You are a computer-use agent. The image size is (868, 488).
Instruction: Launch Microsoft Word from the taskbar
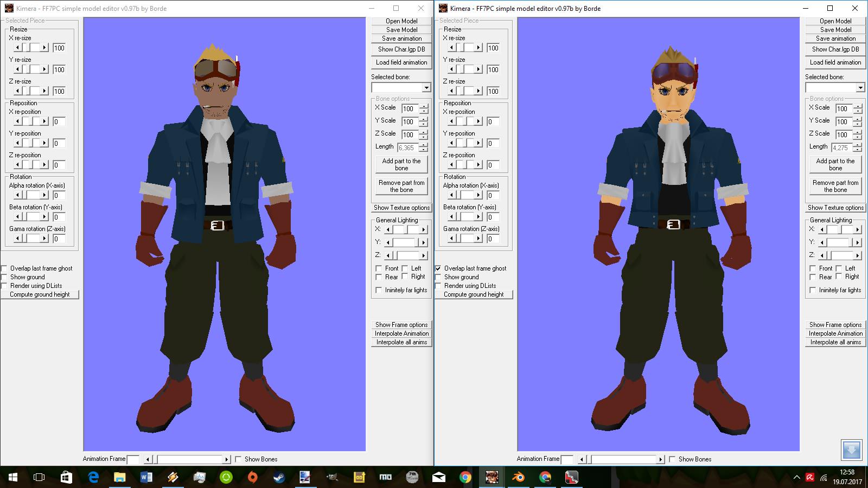click(146, 477)
